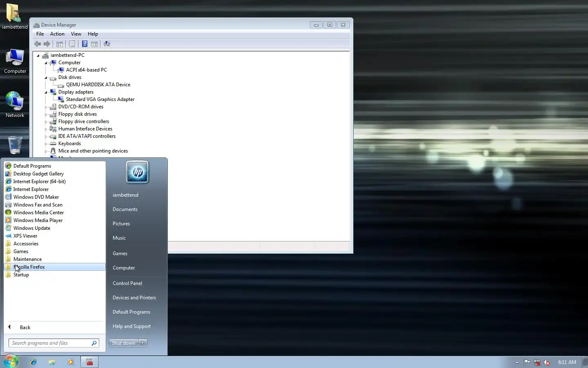This screenshot has height=368, width=588.
Task: Click the Show/Hide Console Tree toolbar icon
Action: [60, 44]
